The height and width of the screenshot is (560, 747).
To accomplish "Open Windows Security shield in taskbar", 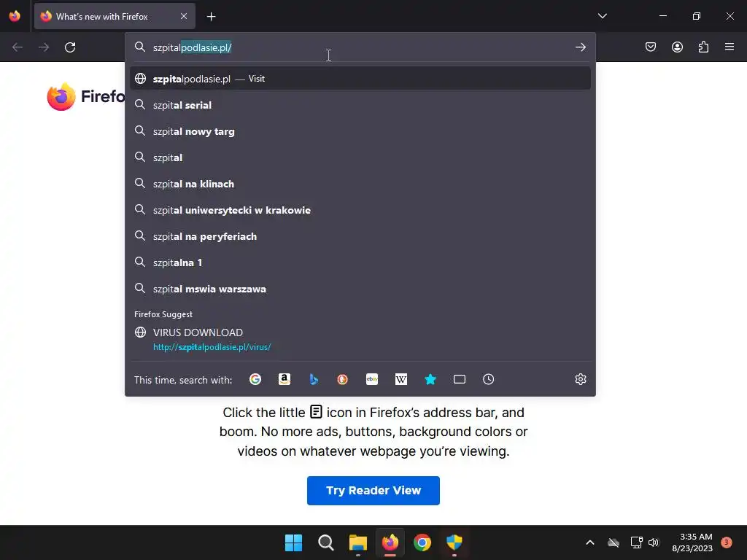I will pyautogui.click(x=454, y=542).
